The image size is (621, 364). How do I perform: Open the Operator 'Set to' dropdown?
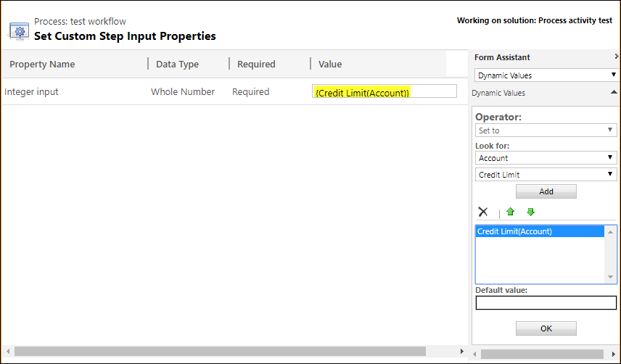coord(546,131)
